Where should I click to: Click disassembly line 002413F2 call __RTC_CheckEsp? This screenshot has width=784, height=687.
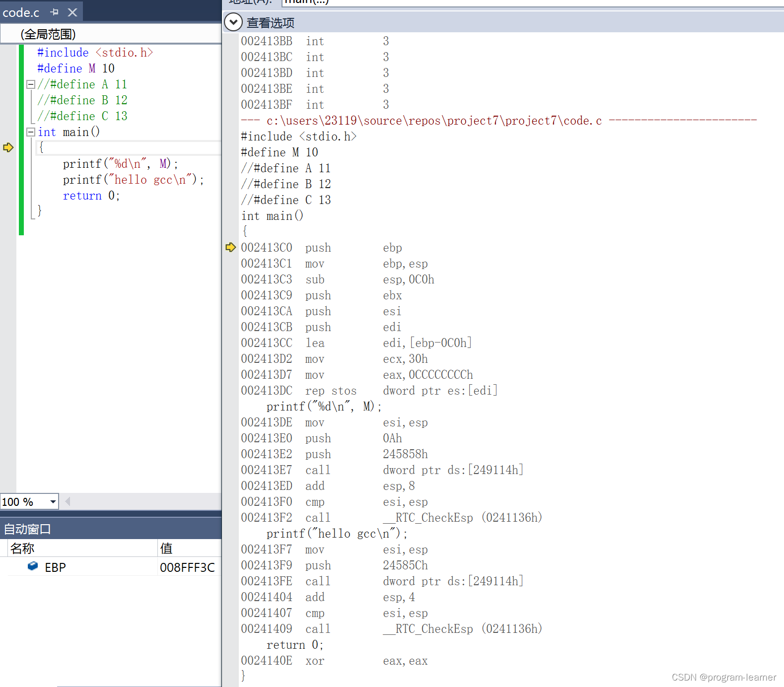coord(392,518)
